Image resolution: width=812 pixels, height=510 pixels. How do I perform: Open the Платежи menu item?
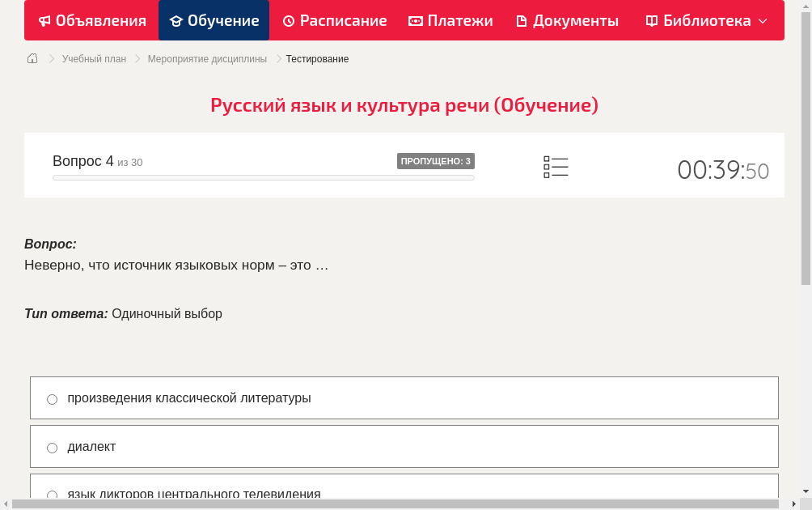[x=450, y=20]
